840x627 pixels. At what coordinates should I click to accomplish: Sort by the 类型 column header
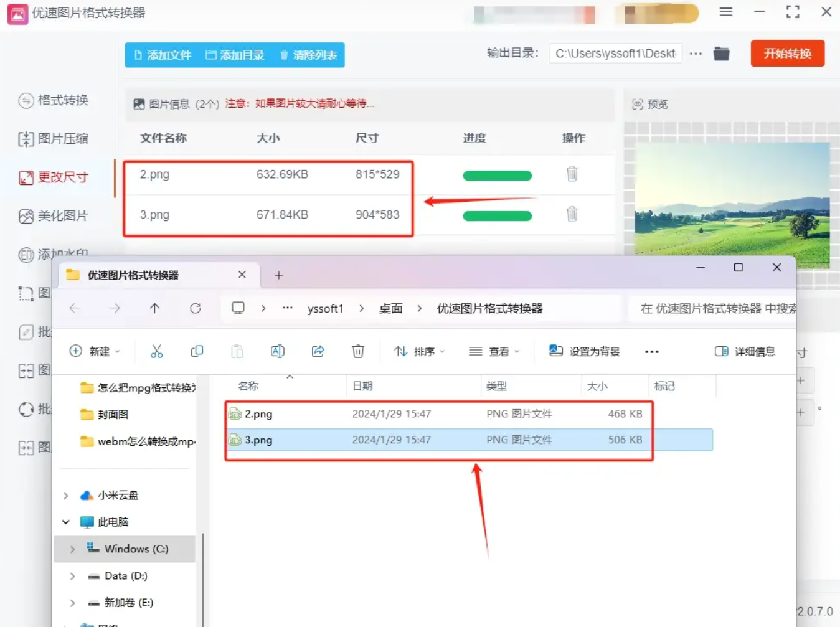(496, 386)
